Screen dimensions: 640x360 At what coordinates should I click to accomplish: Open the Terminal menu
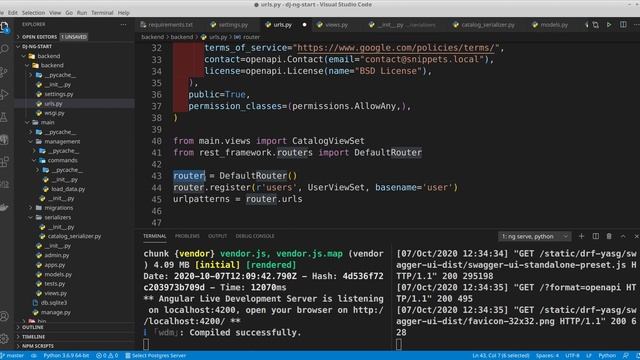(102, 13)
